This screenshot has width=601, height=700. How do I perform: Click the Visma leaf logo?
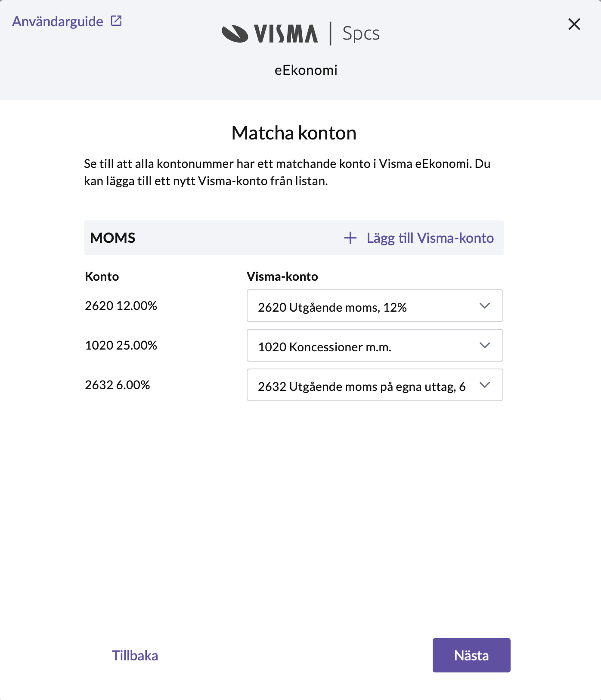[235, 34]
